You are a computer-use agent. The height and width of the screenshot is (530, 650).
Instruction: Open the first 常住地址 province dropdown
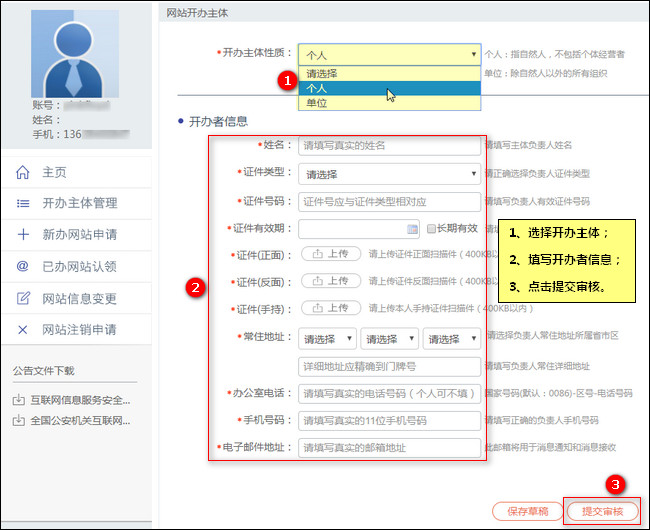[x=327, y=339]
